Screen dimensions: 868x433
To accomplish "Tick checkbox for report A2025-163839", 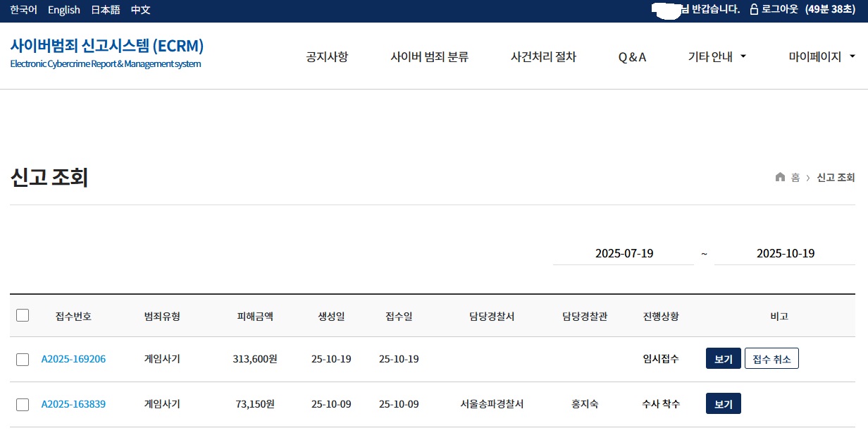I will click(23, 404).
